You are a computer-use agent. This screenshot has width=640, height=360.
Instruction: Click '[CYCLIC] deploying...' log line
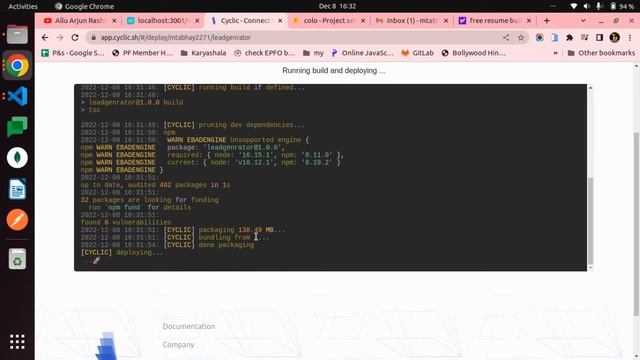[x=122, y=252]
